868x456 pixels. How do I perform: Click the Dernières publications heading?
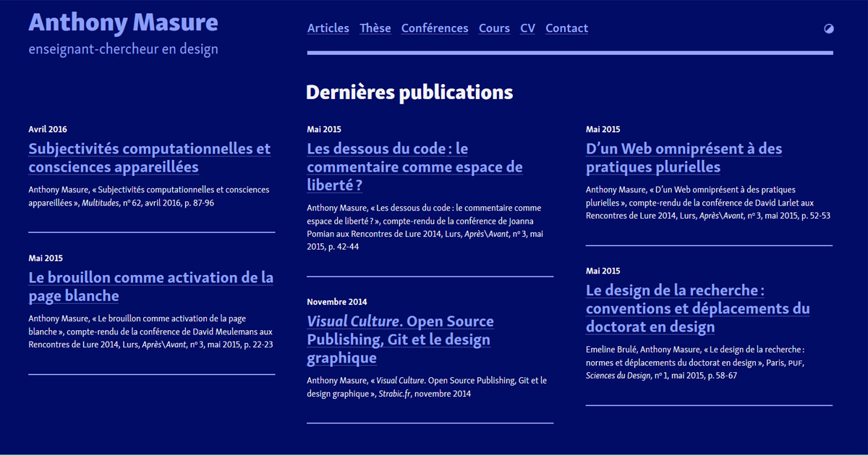pyautogui.click(x=409, y=92)
